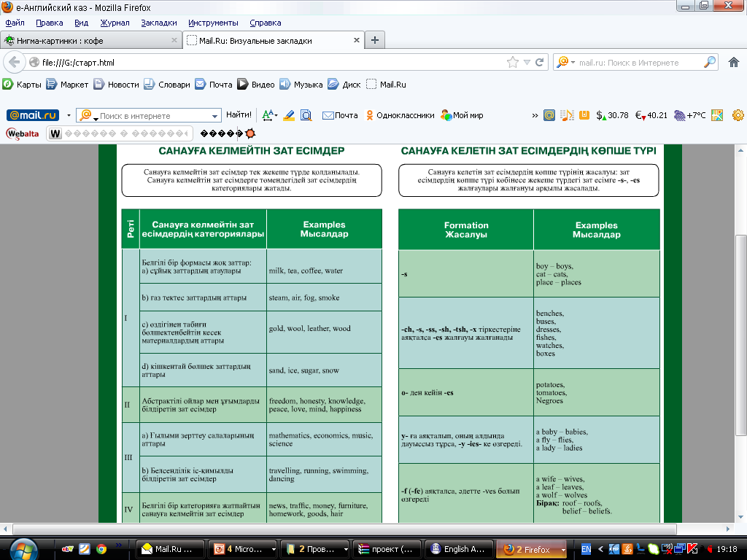Click the Webalta logo in toolbar
Screen dimensions: 747x560
(x=22, y=133)
